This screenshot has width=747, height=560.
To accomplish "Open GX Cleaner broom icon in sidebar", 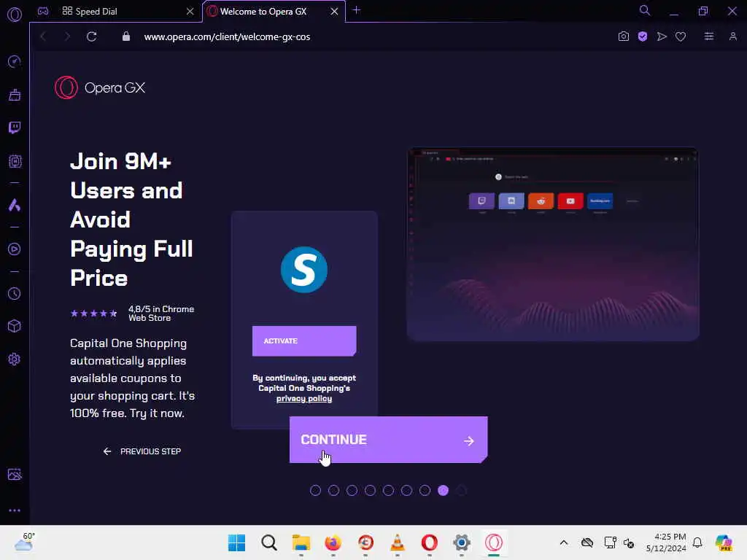I will 15,95.
